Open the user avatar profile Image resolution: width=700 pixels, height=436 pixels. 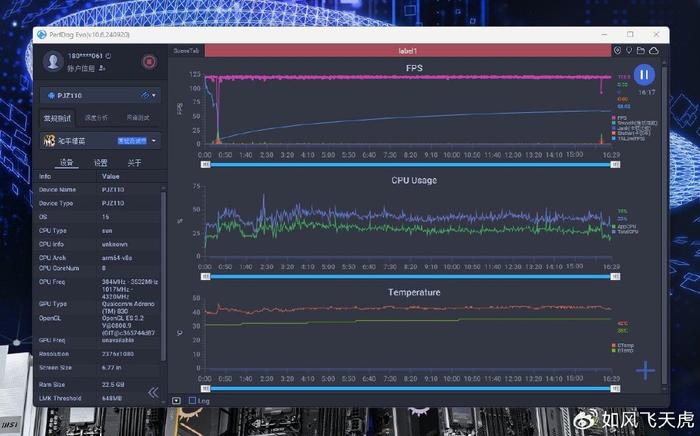tap(53, 61)
